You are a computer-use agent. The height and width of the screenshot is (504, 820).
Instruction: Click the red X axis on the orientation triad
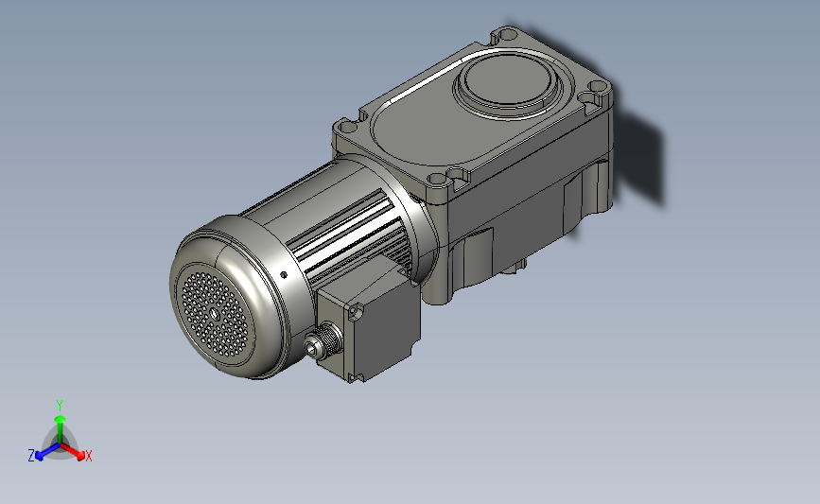(73, 452)
